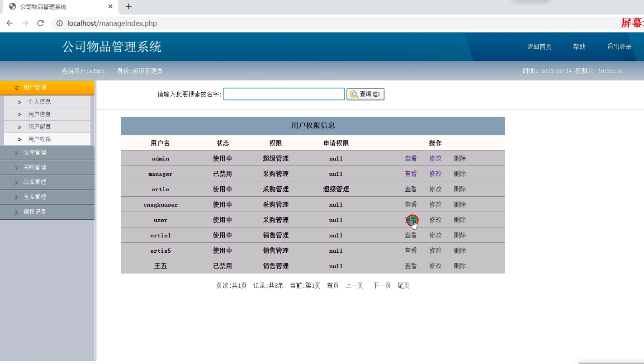Click the 查询 search button
The image size is (644, 364).
[x=365, y=94]
